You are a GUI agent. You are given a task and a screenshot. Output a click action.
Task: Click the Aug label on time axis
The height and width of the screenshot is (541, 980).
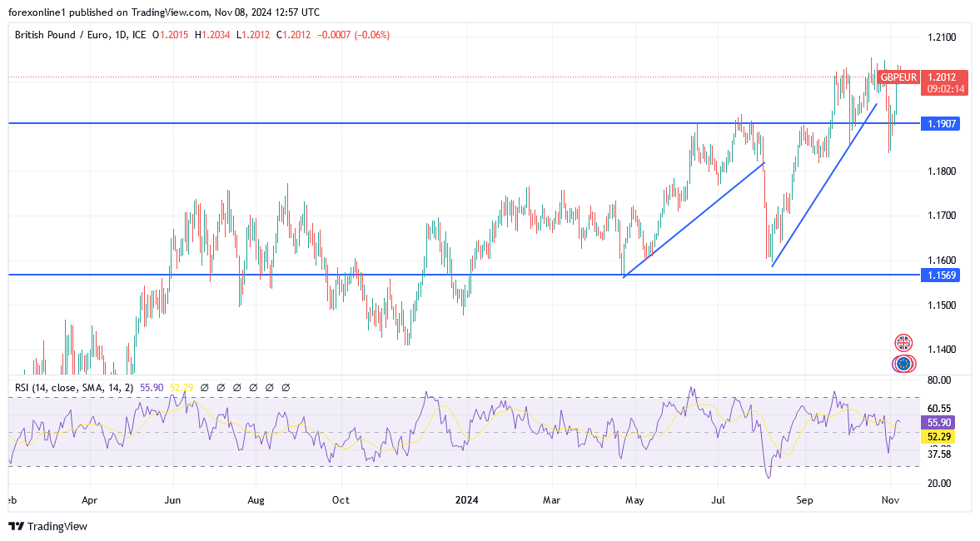point(256,500)
